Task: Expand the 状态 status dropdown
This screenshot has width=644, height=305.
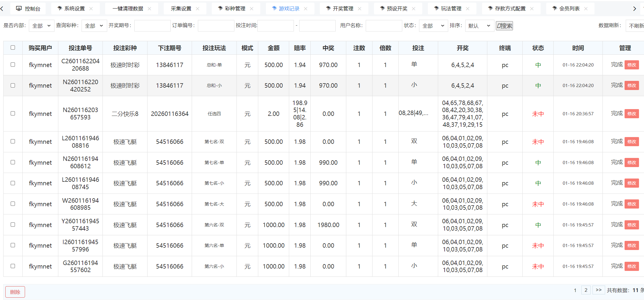Action: click(x=433, y=26)
